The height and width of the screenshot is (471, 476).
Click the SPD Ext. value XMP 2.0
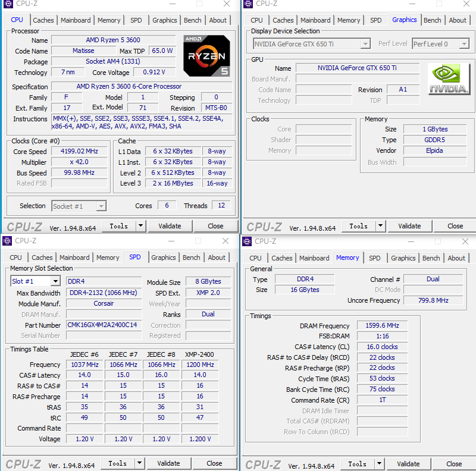208,293
